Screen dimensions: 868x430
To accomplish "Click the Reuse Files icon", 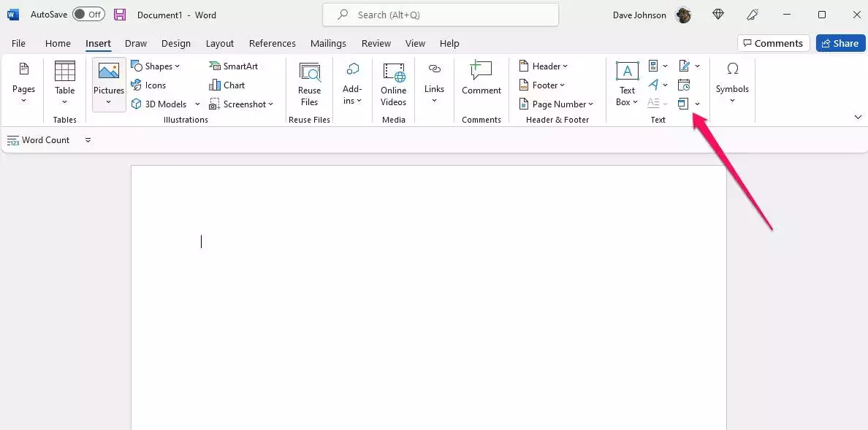I will coord(309,73).
